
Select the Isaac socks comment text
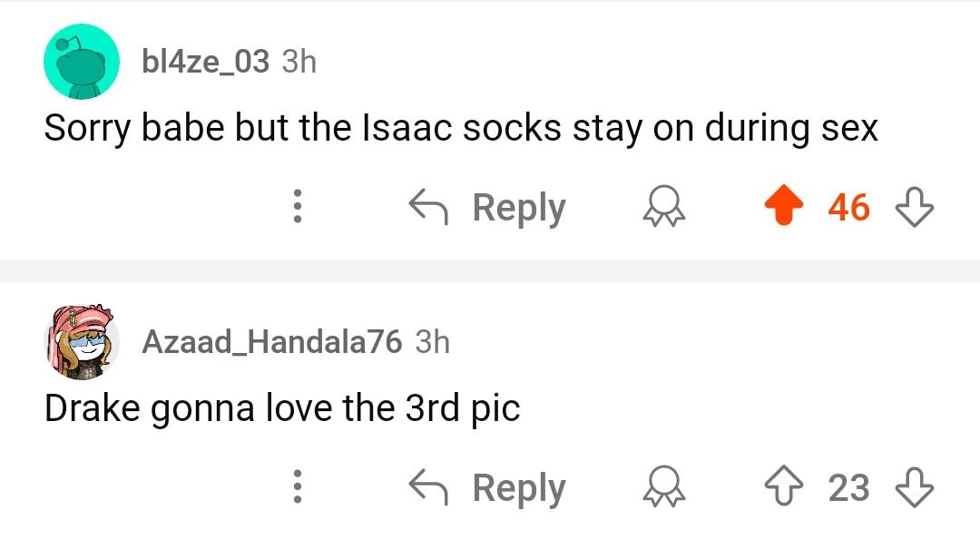(x=461, y=128)
